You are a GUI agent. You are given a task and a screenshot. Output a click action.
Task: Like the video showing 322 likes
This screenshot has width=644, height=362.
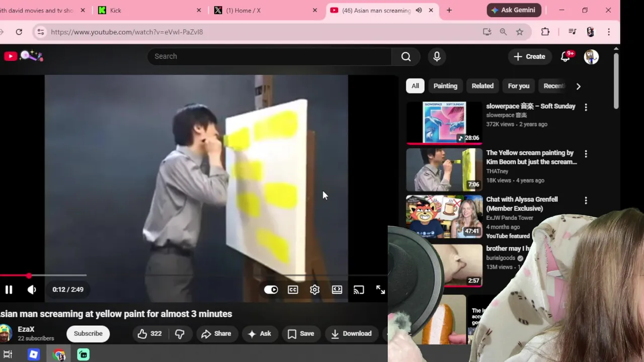coord(150,334)
